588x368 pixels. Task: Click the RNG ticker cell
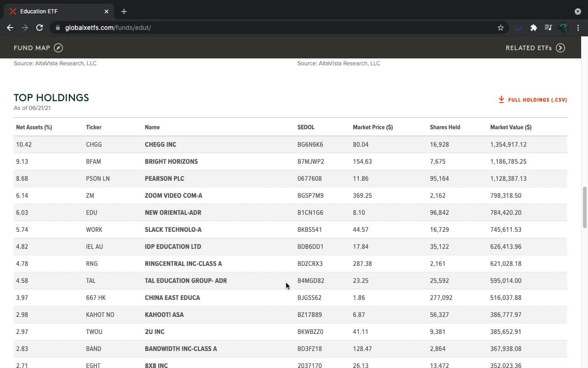92,264
